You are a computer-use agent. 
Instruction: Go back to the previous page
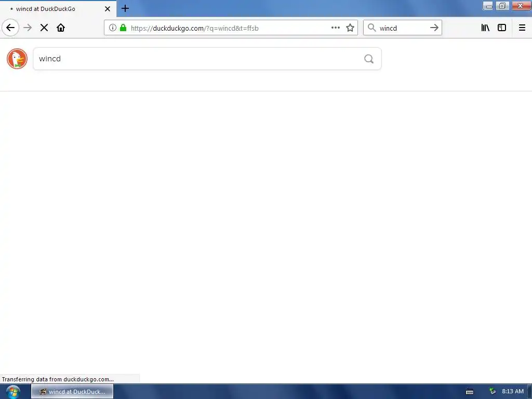pos(10,28)
